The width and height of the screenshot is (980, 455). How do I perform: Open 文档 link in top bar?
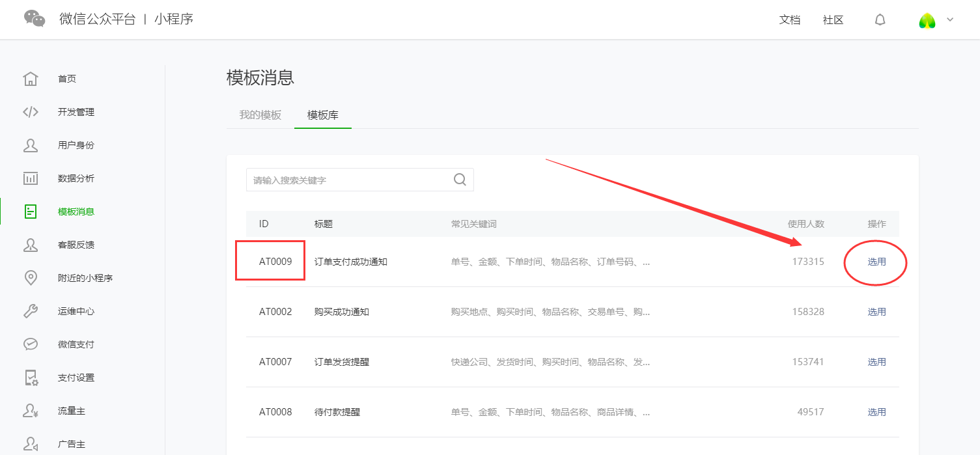tap(789, 20)
